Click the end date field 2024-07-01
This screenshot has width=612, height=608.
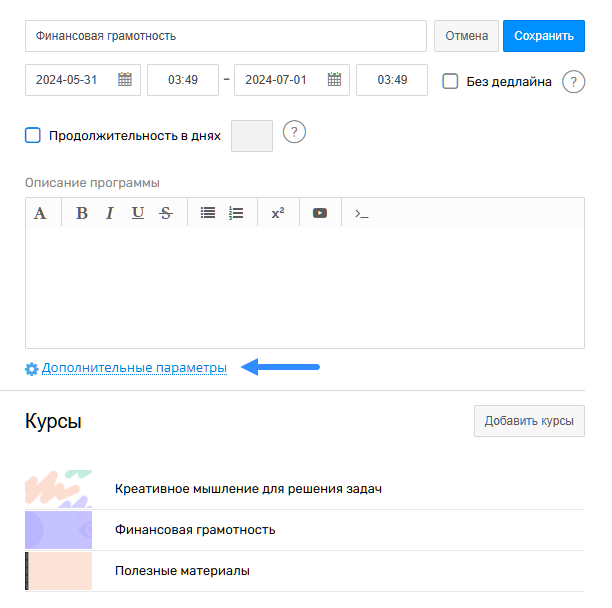(292, 80)
